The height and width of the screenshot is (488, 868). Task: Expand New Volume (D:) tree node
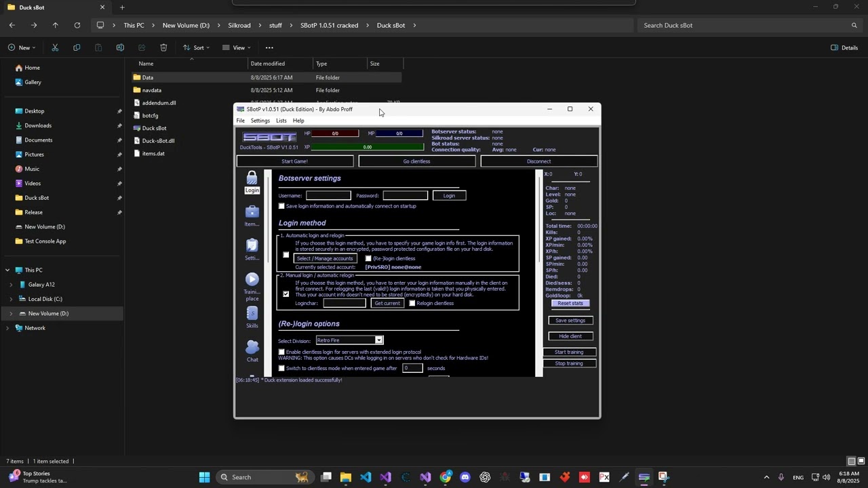pos(11,313)
